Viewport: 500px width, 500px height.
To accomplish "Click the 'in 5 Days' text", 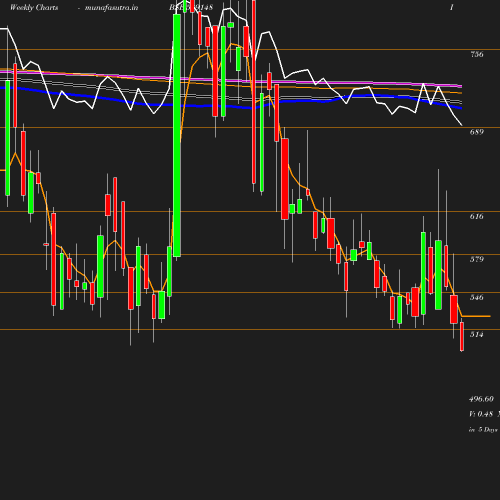I will coord(483,430).
